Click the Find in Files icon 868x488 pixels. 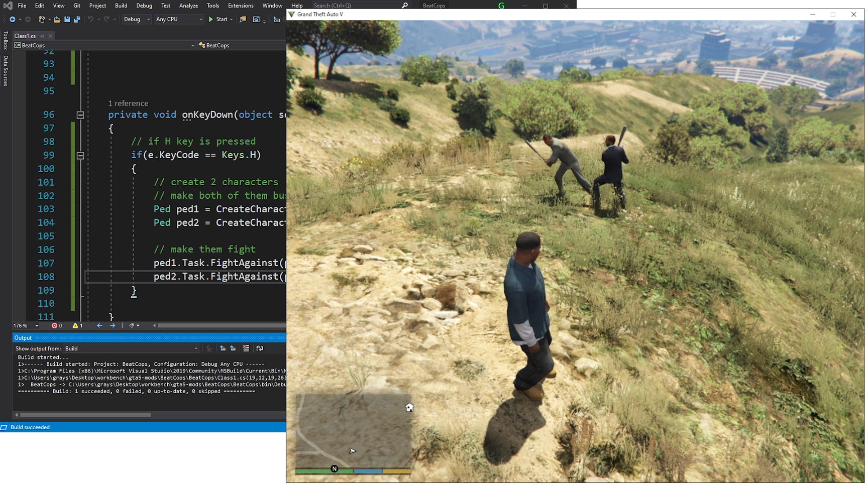243,20
